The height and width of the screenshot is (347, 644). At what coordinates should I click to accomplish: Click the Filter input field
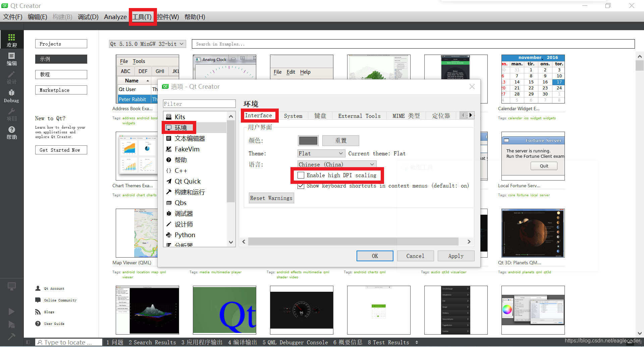click(199, 104)
